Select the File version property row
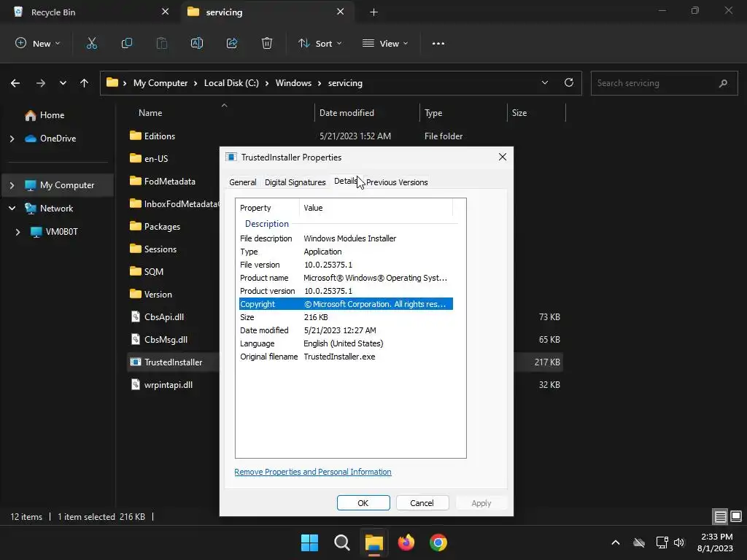This screenshot has width=747, height=560. tap(346, 265)
